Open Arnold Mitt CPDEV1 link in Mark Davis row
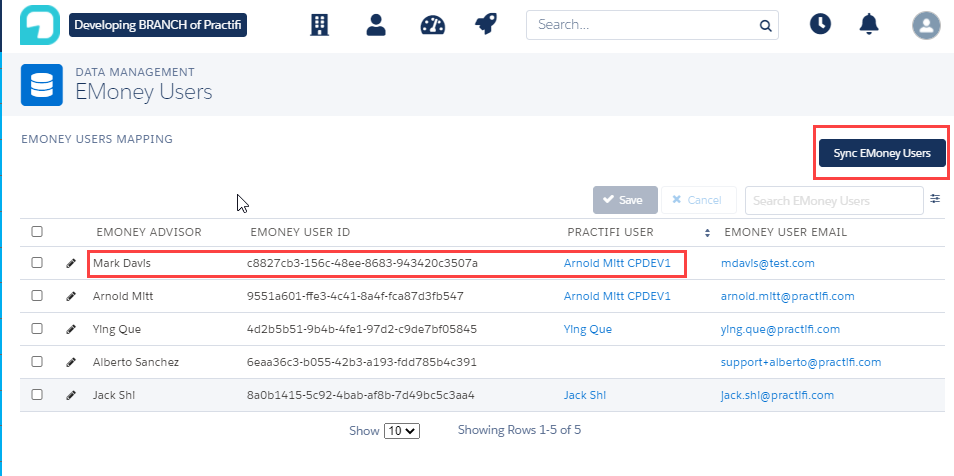954x476 pixels. (617, 264)
